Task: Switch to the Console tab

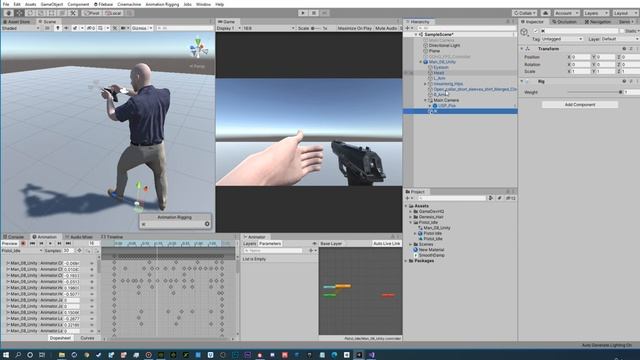Action: point(14,237)
